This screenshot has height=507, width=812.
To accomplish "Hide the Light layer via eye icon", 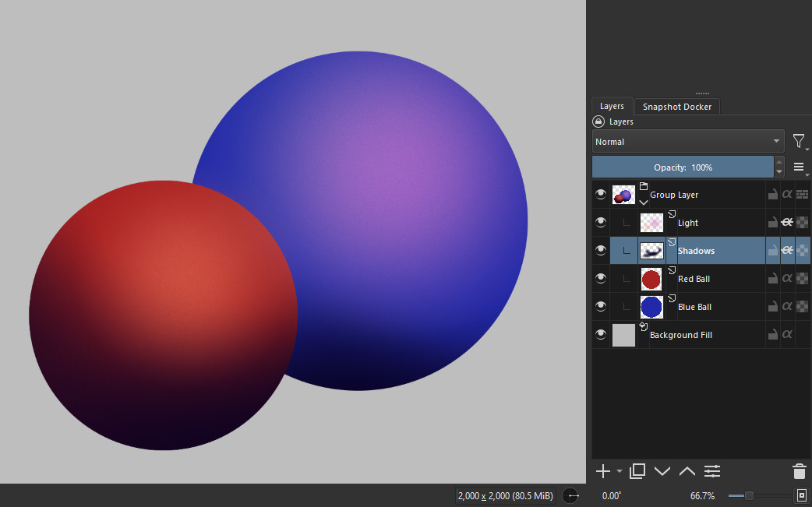I will [601, 223].
